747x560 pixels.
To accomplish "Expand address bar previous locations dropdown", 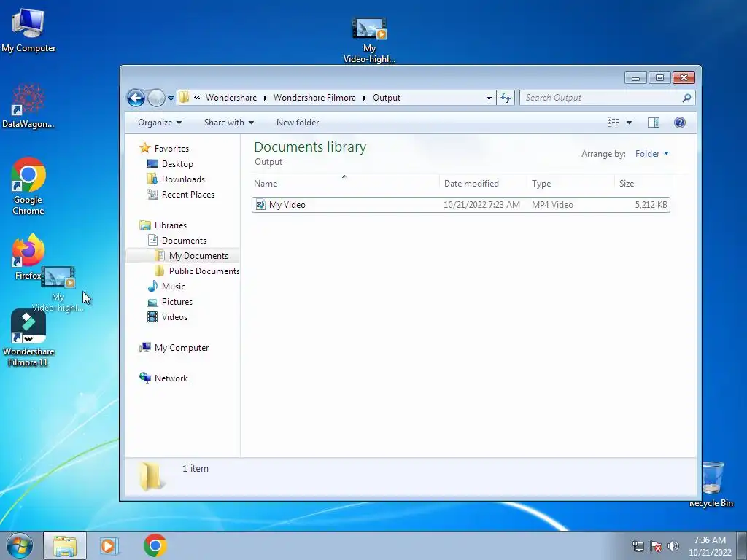I will point(489,98).
